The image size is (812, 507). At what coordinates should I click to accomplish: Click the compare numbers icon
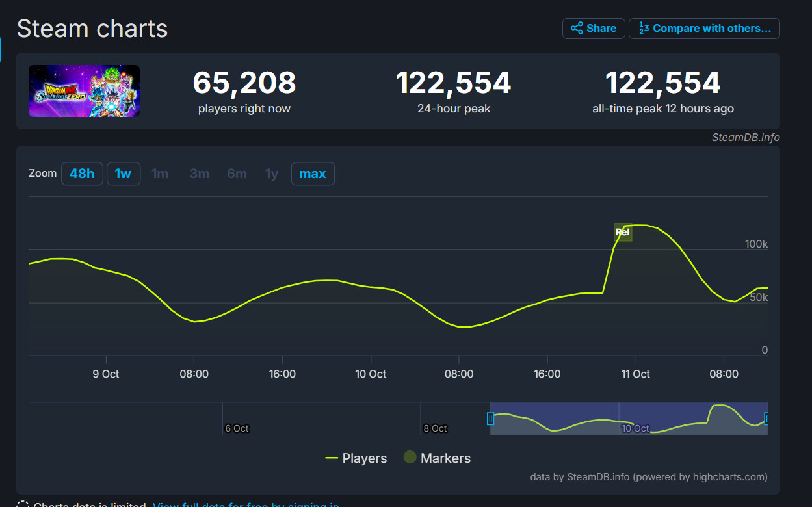click(644, 29)
